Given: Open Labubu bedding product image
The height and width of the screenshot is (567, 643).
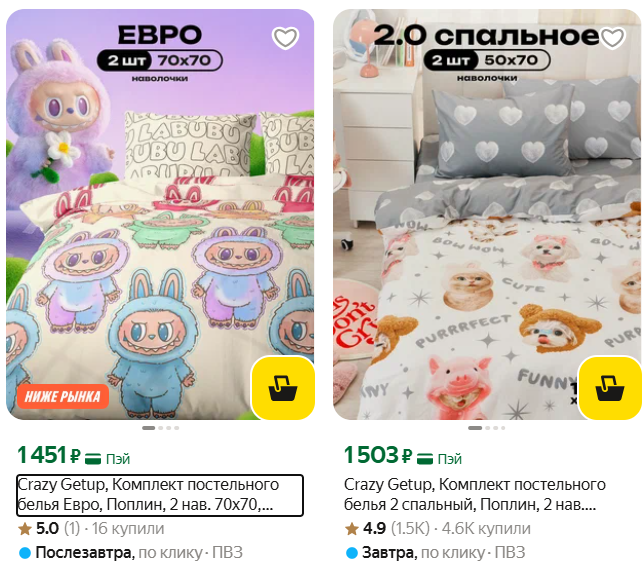Looking at the screenshot, I should point(160,214).
